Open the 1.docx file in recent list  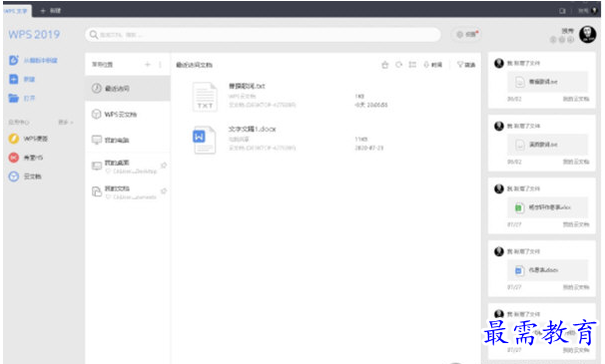coord(253,130)
